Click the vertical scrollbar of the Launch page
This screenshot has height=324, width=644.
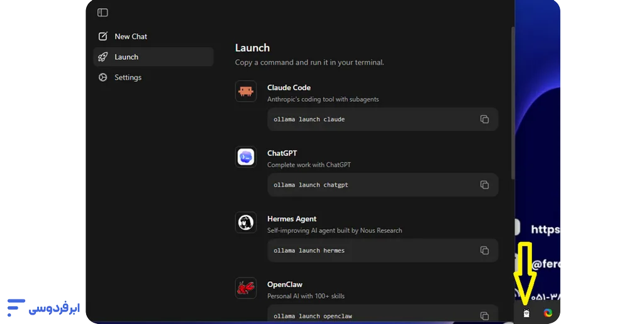[513, 103]
